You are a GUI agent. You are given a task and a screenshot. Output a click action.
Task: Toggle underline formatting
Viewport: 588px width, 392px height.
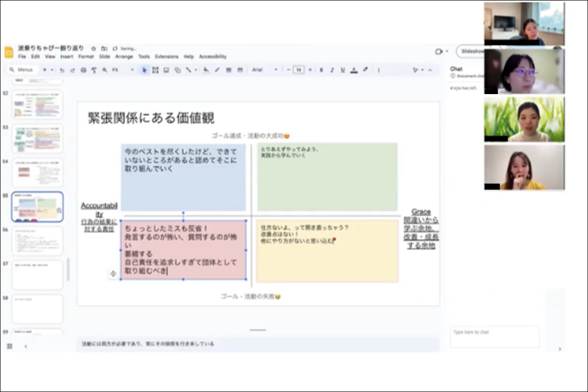343,70
